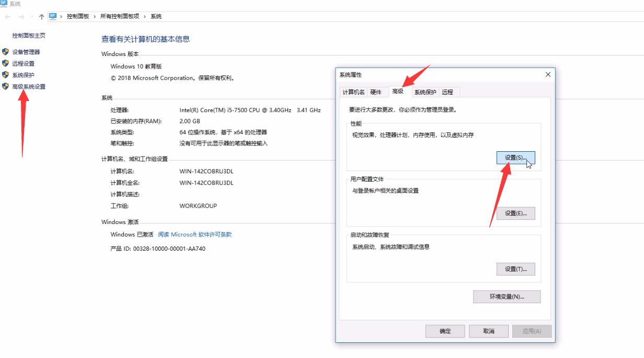Open 系统保护 in the left panel
Image resolution: width=644 pixels, height=358 pixels.
coord(24,75)
